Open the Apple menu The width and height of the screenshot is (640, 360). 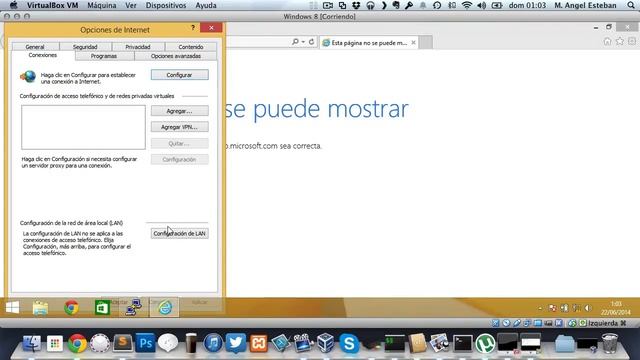13,5
